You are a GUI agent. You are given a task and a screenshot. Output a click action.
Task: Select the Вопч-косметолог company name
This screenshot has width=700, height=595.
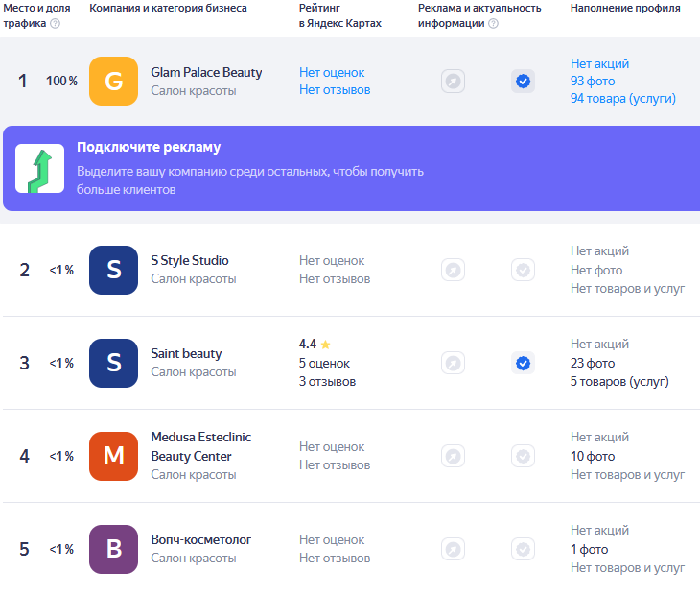point(201,539)
